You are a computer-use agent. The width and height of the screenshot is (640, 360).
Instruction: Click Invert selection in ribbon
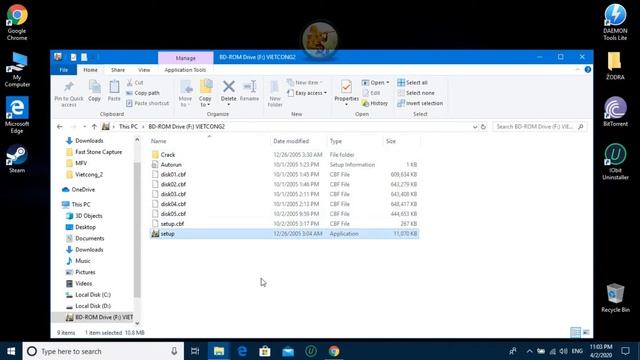pos(420,103)
